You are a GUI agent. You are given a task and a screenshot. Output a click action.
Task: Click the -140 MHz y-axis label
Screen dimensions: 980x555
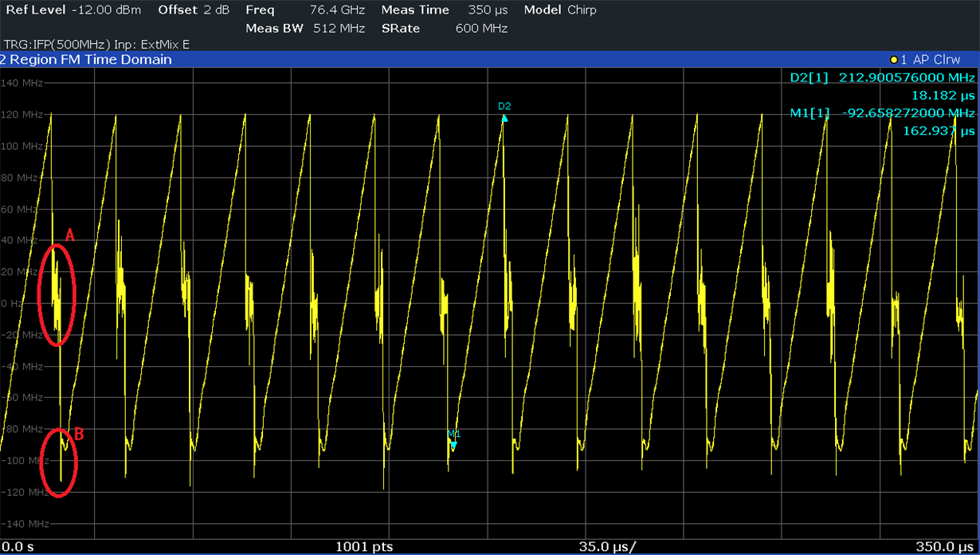click(25, 524)
